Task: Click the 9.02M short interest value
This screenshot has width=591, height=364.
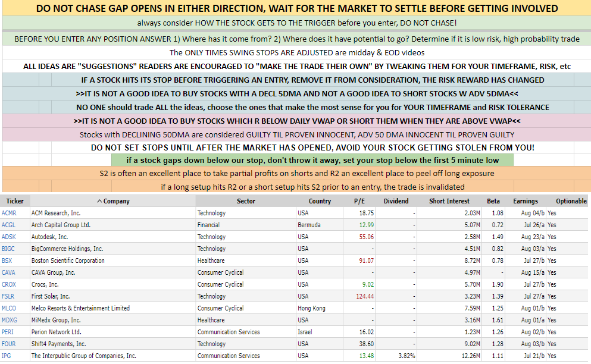Action: pos(473,344)
